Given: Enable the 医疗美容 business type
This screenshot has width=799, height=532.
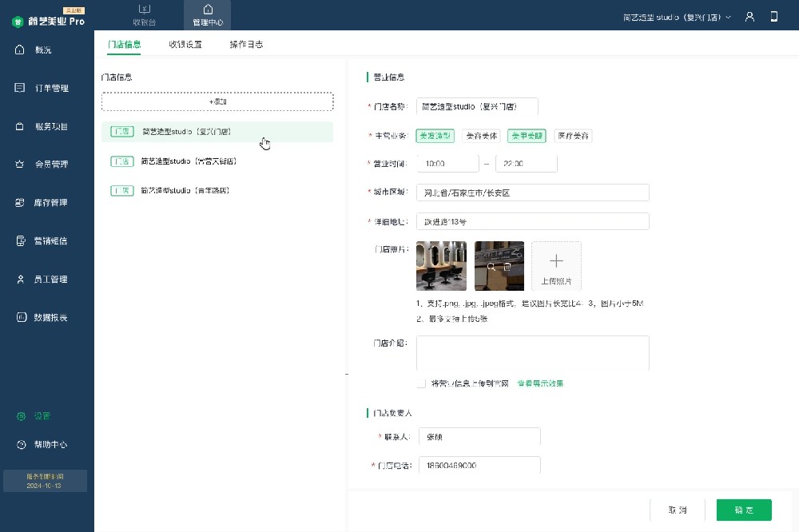Looking at the screenshot, I should (572, 136).
